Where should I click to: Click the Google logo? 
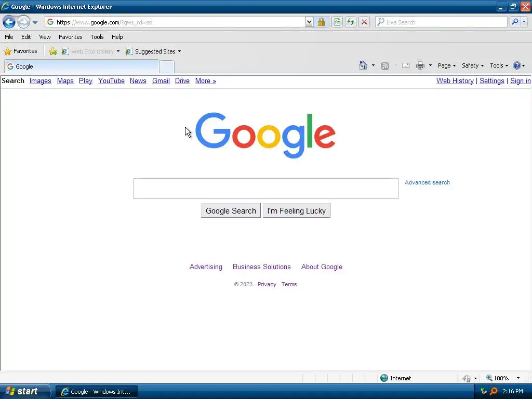point(265,135)
